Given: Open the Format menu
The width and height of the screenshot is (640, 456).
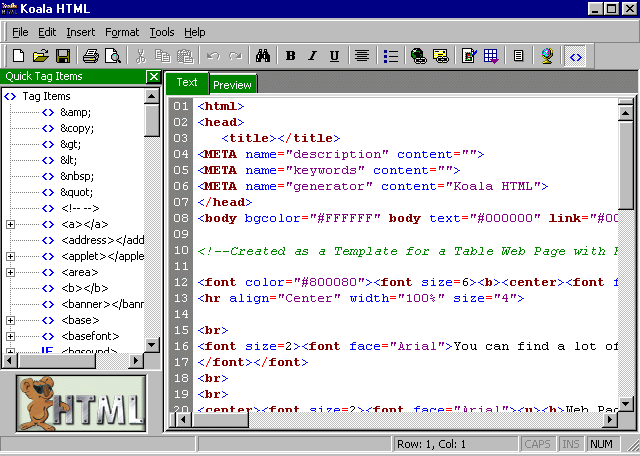Looking at the screenshot, I should [122, 32].
